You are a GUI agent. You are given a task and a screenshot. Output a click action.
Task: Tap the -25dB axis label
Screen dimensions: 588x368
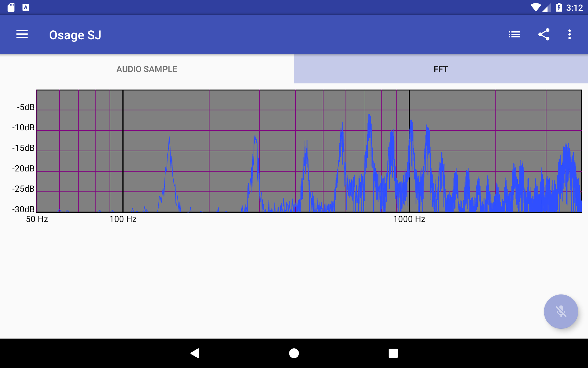click(23, 189)
